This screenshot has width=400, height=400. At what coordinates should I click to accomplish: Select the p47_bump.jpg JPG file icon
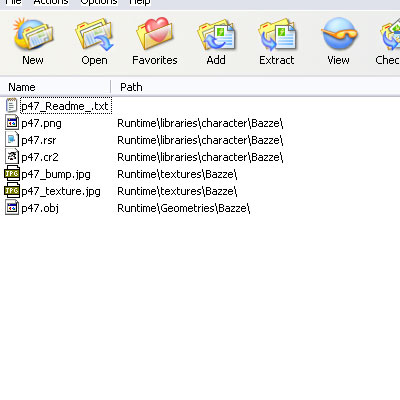[12, 174]
